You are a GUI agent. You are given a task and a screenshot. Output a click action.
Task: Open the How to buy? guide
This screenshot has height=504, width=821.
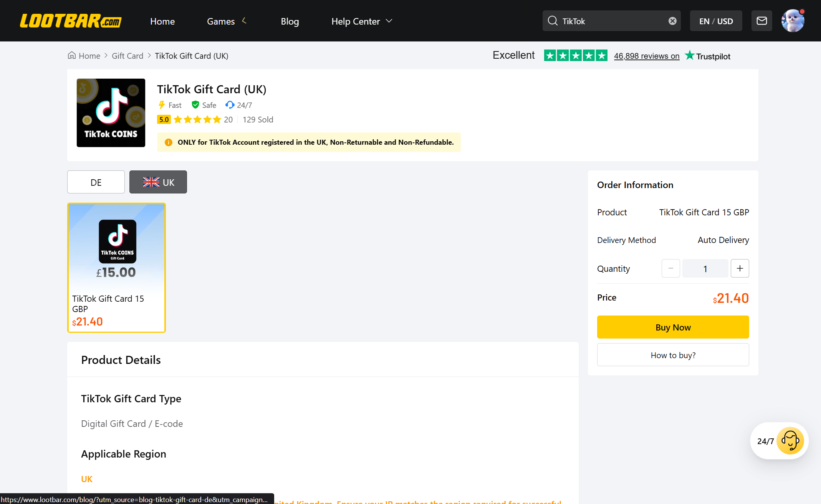(x=673, y=355)
